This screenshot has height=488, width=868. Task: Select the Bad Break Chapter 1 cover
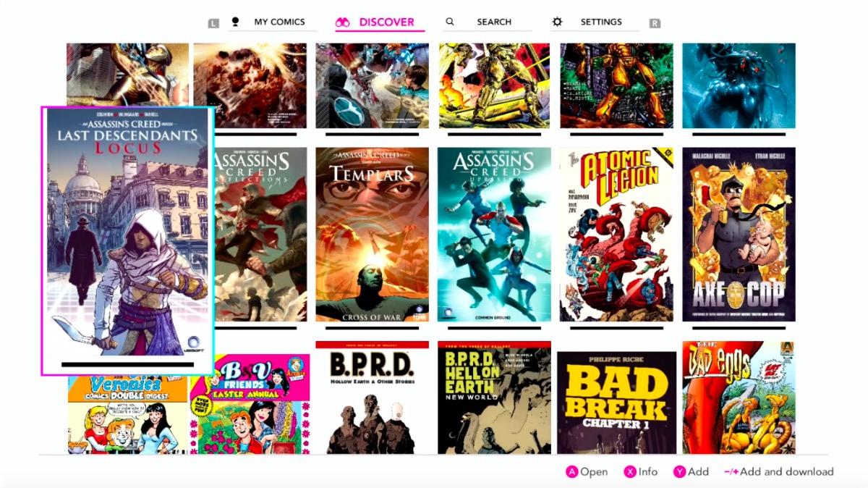coord(616,403)
